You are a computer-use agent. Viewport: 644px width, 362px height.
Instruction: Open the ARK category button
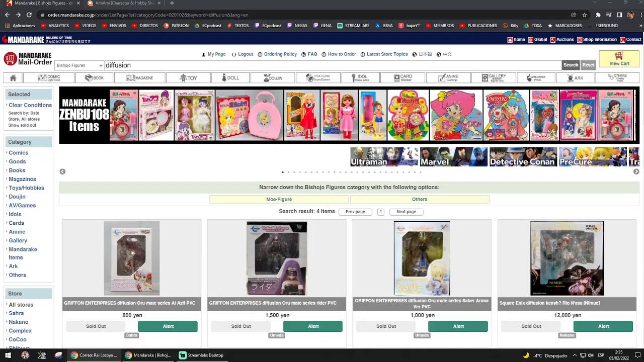575,78
